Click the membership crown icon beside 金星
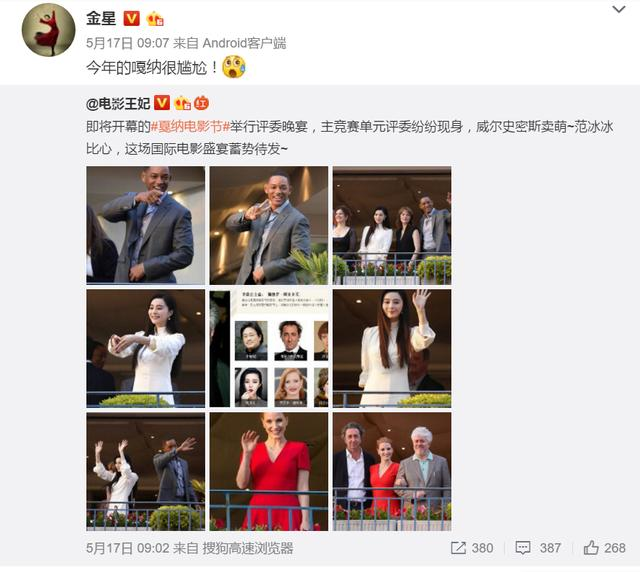This screenshot has width=640, height=572. pyautogui.click(x=155, y=18)
